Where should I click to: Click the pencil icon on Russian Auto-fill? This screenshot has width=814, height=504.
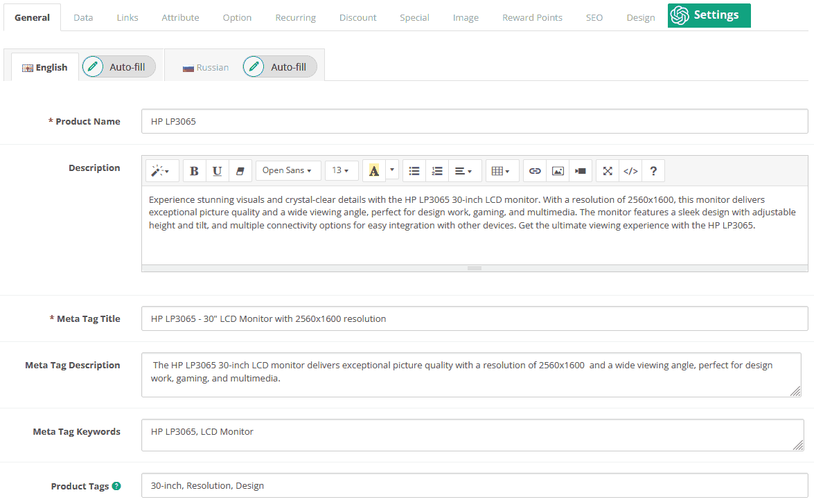coord(254,66)
